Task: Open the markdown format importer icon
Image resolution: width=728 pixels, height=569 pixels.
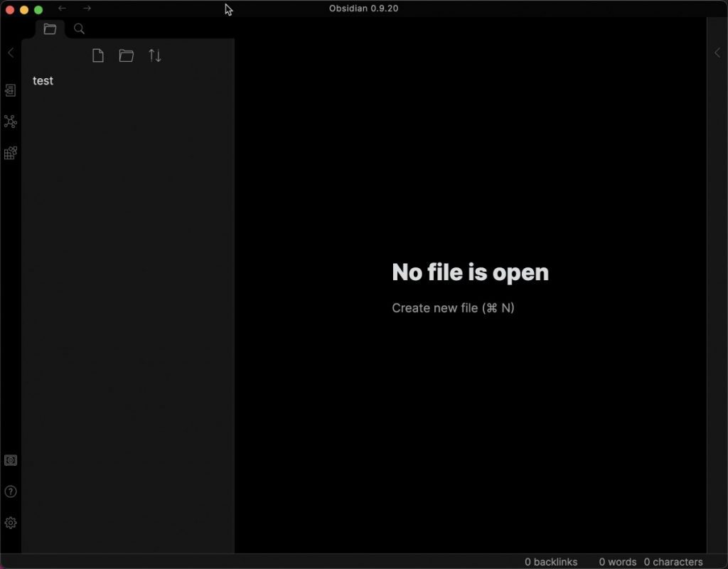Action: (x=10, y=153)
